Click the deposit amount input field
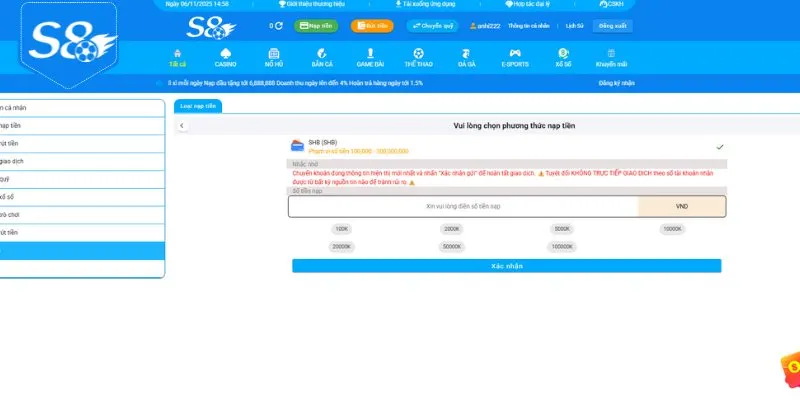The width and height of the screenshot is (800, 400). [463, 206]
